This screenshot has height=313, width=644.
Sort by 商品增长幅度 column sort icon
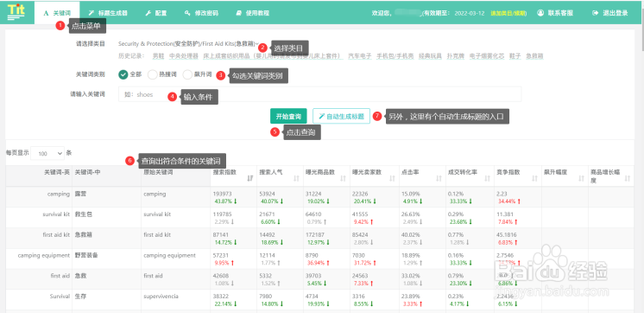click(x=627, y=178)
